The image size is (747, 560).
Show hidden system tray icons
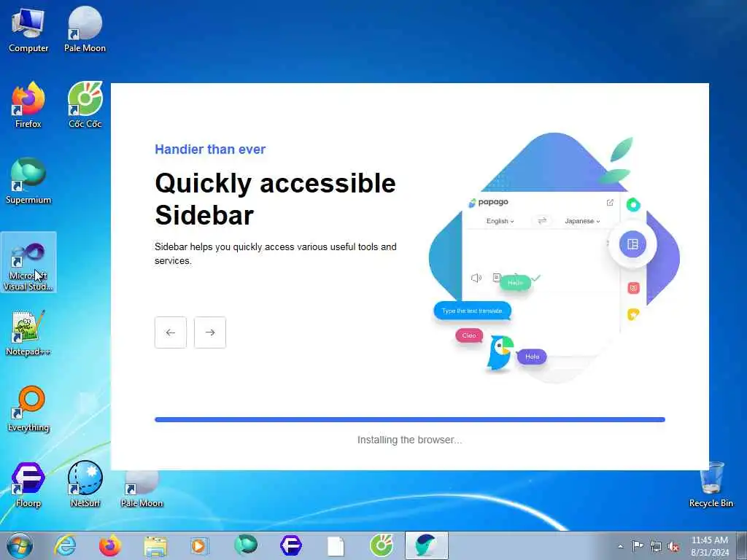click(620, 547)
